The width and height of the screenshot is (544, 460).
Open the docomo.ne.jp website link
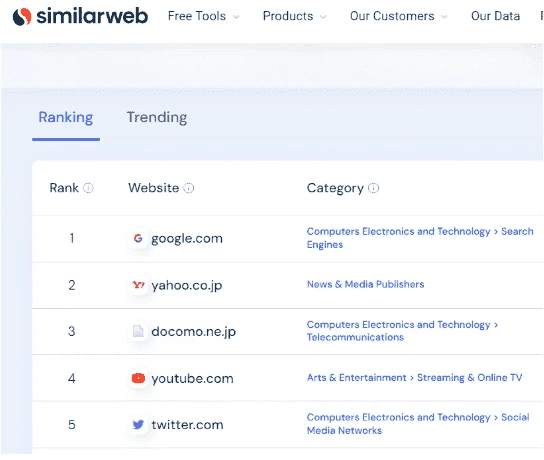click(x=194, y=332)
